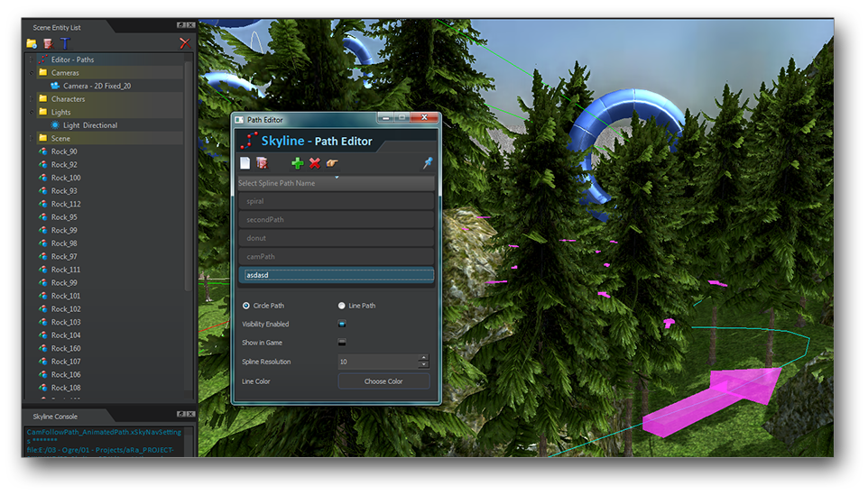
Task: Click the entity icon next to Rock_90
Action: [x=43, y=151]
